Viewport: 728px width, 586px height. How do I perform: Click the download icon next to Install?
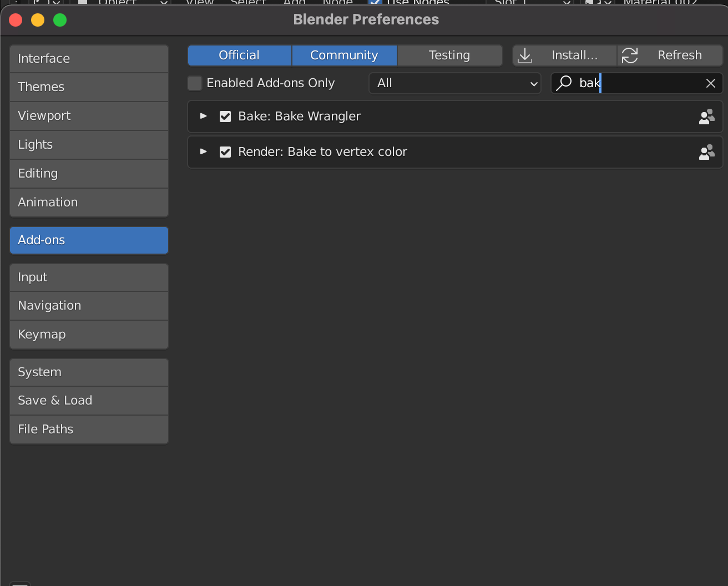point(525,55)
